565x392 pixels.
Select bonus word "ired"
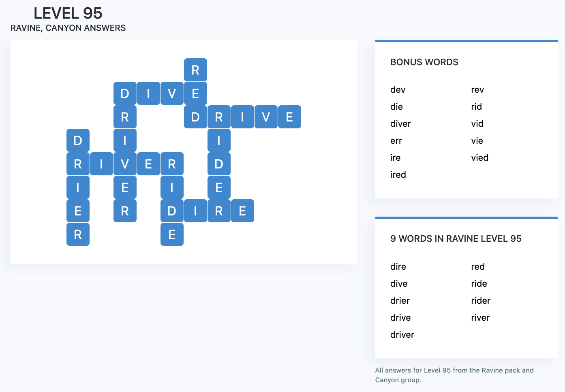click(398, 175)
